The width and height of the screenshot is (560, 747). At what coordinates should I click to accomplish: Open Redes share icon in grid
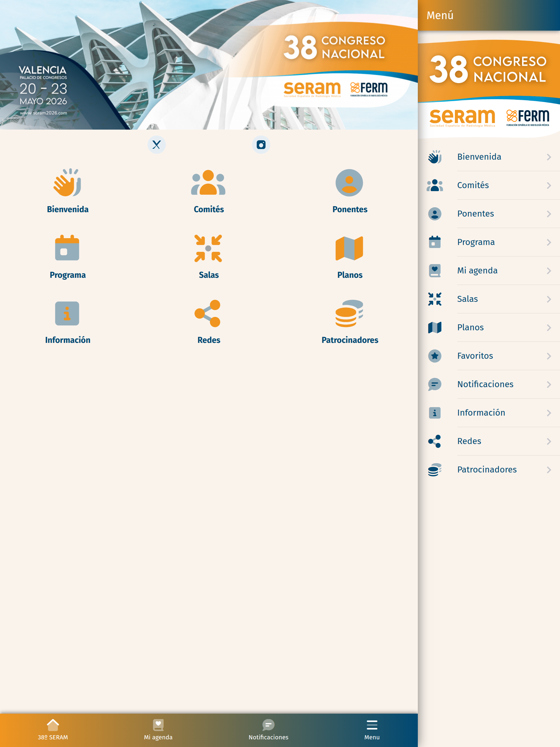pyautogui.click(x=208, y=313)
